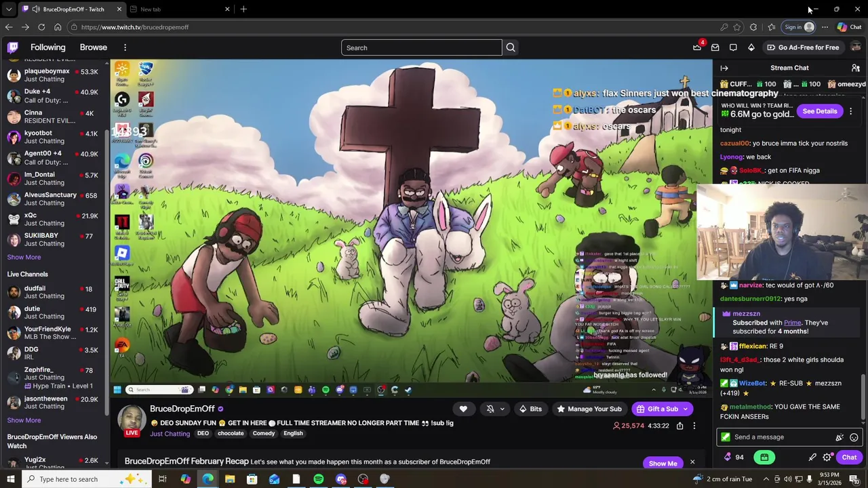The width and height of the screenshot is (868, 488).
Task: Open the Just Chatting category link
Action: 170,434
